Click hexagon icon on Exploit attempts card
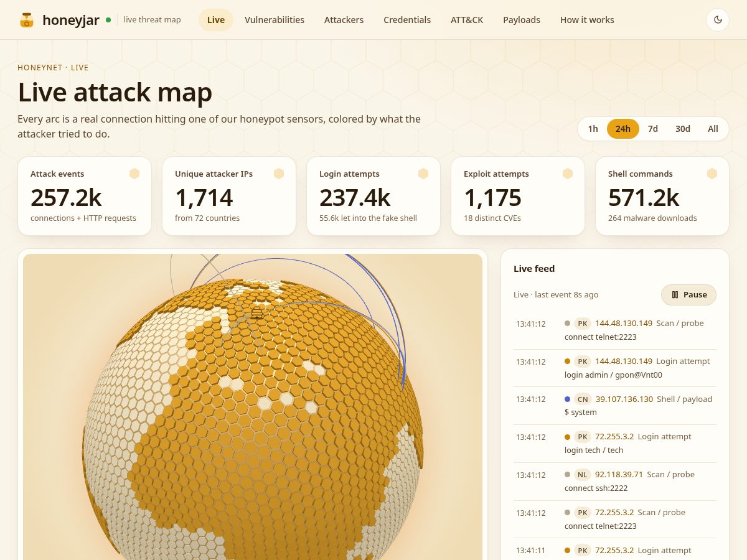This screenshot has width=747, height=560. tap(568, 174)
